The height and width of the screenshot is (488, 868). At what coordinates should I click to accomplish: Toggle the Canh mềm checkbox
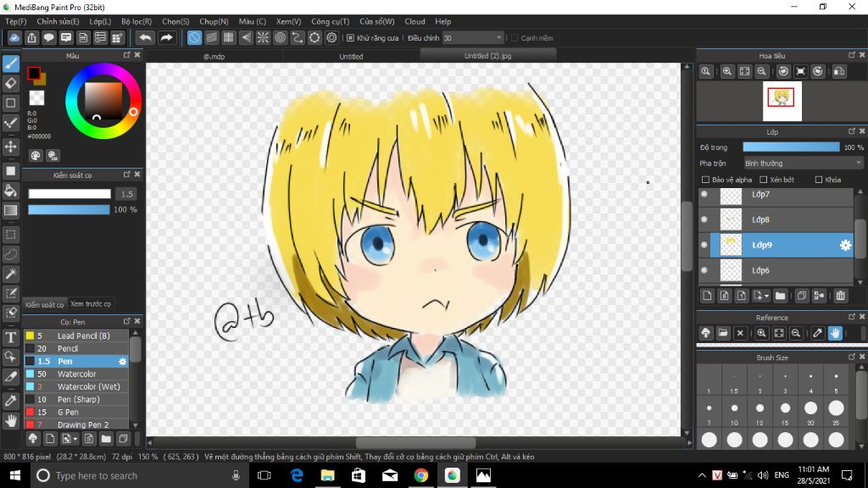coord(515,38)
